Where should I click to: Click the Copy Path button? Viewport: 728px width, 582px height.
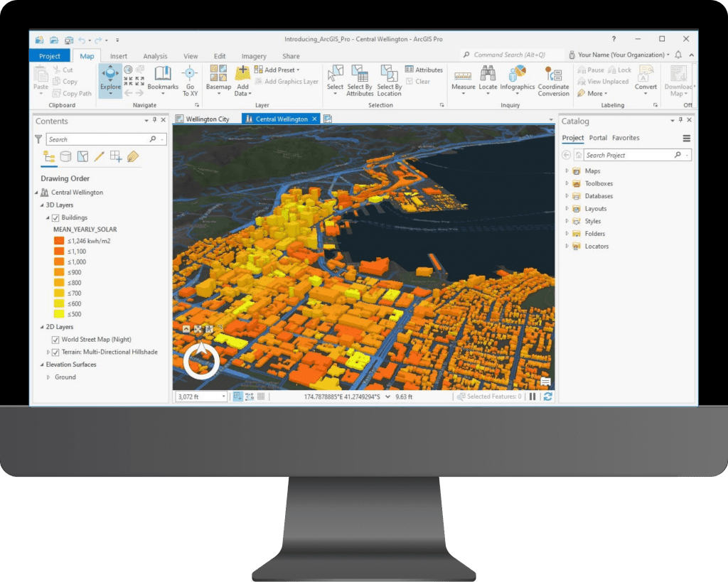click(72, 93)
